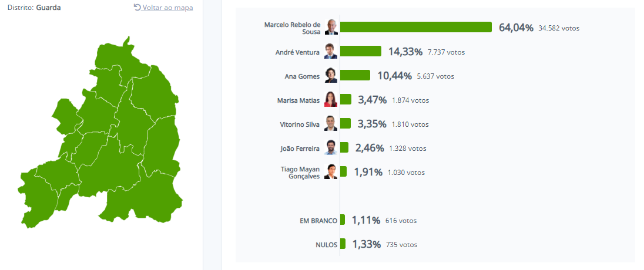Select André Ventura's candidate photo

[331, 52]
